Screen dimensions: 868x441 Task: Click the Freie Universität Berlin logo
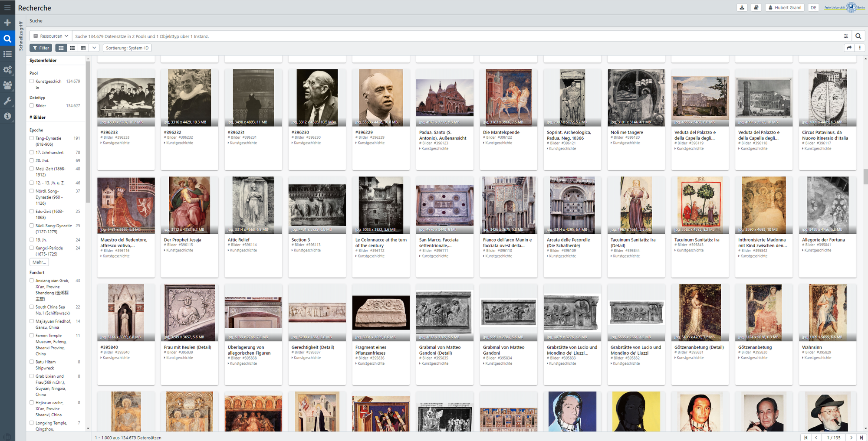845,7
